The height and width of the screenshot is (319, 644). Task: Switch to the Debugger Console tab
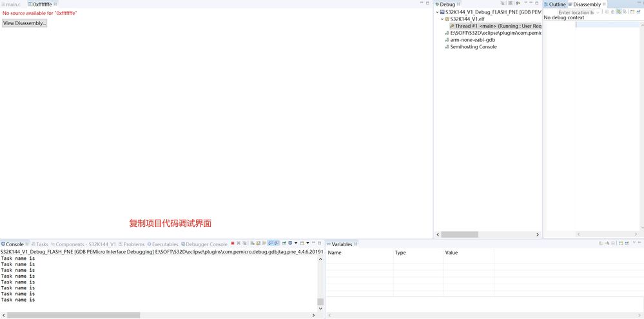click(x=204, y=244)
